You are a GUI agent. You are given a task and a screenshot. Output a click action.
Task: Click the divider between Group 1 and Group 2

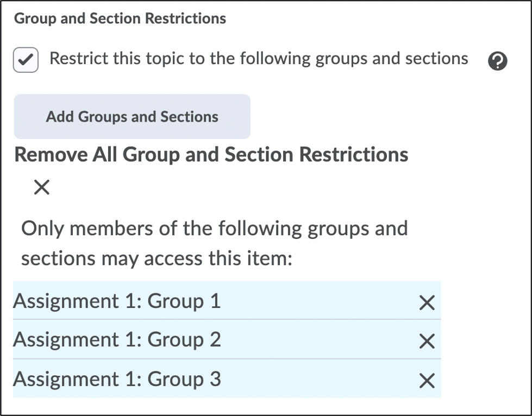(227, 319)
